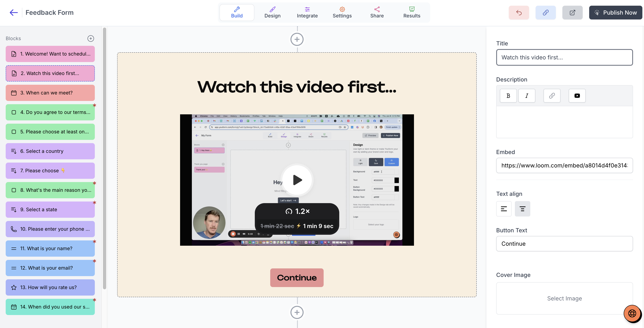This screenshot has height=328, width=644.
Task: Click the Feedback Form title
Action: (50, 13)
